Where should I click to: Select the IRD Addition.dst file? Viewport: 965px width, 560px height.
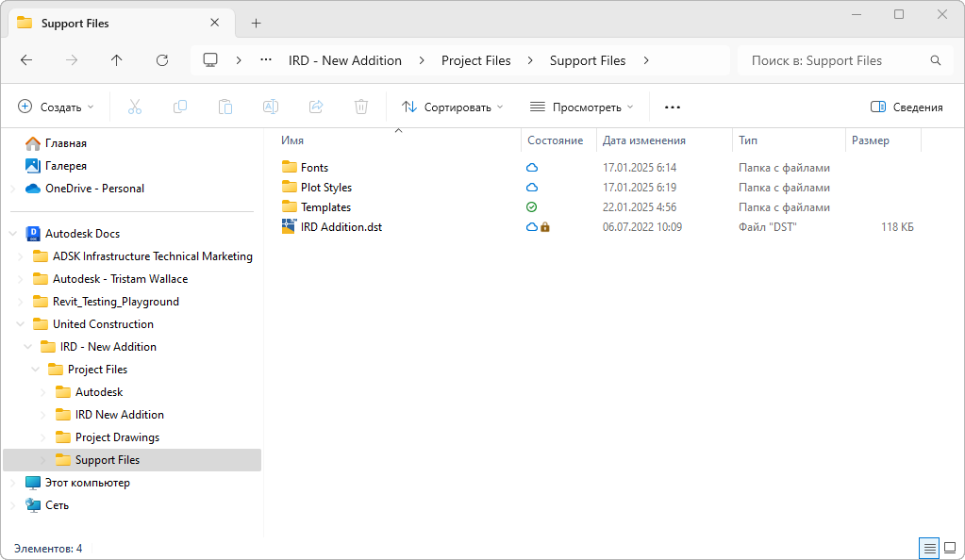[341, 227]
